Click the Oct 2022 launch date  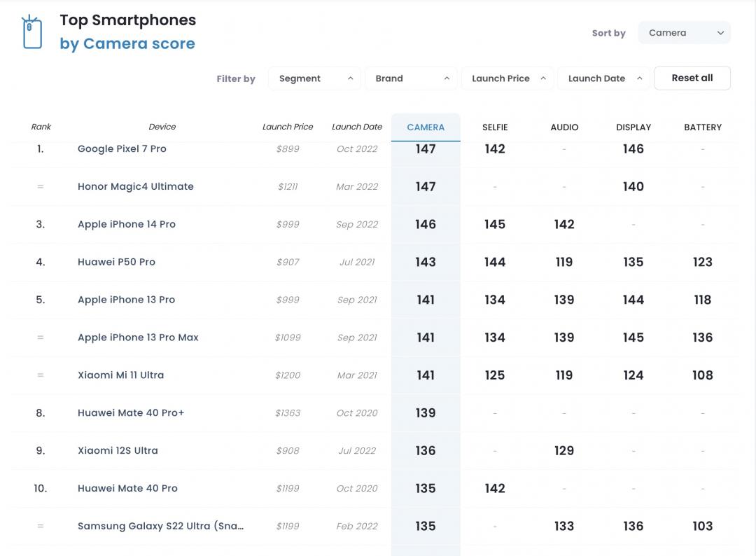(x=357, y=149)
